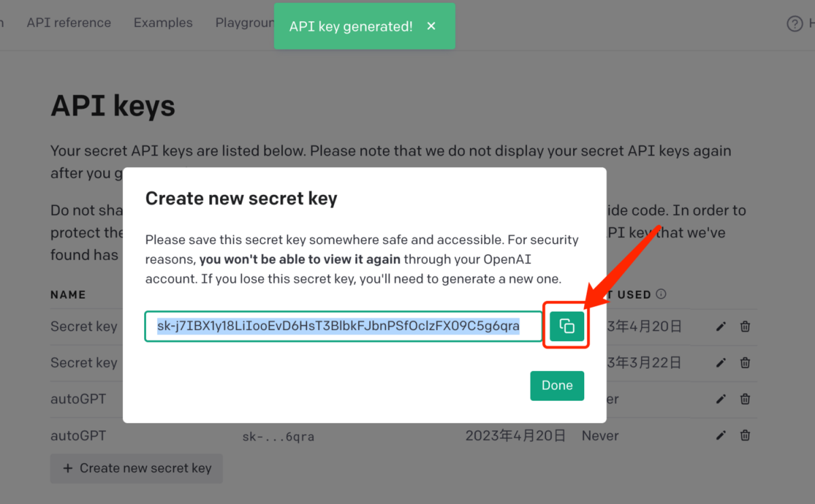Rename the first autoGPT key via pencil
The width and height of the screenshot is (815, 504).
pyautogui.click(x=721, y=399)
